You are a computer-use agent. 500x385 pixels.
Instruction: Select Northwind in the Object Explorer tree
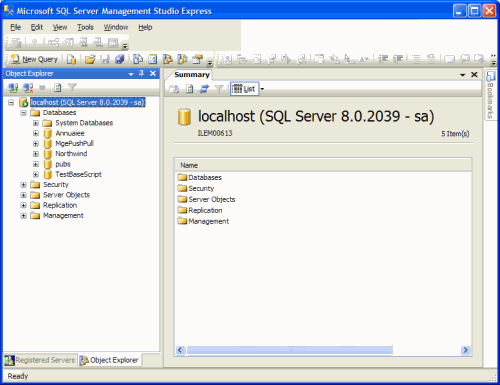tap(71, 154)
